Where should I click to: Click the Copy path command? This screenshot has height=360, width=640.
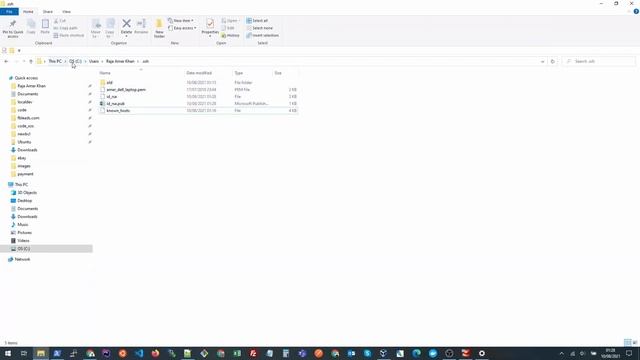tap(66, 28)
